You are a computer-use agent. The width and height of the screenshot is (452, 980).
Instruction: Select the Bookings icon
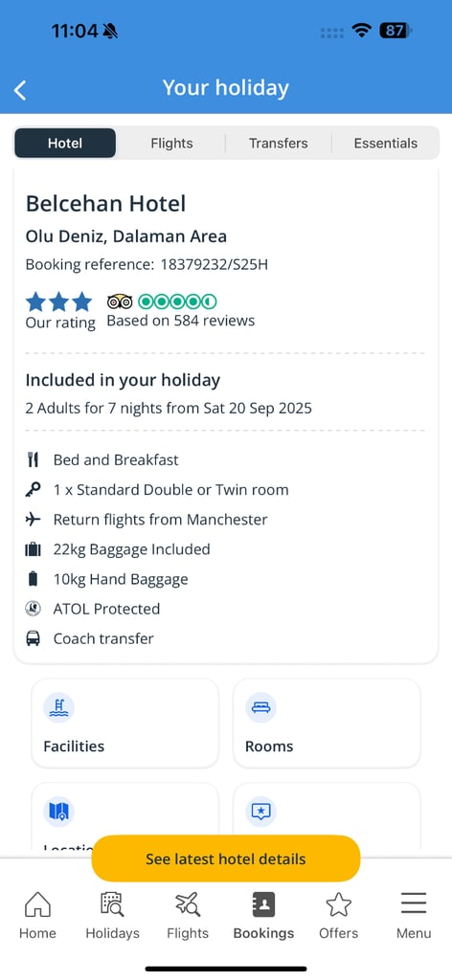[x=263, y=903]
